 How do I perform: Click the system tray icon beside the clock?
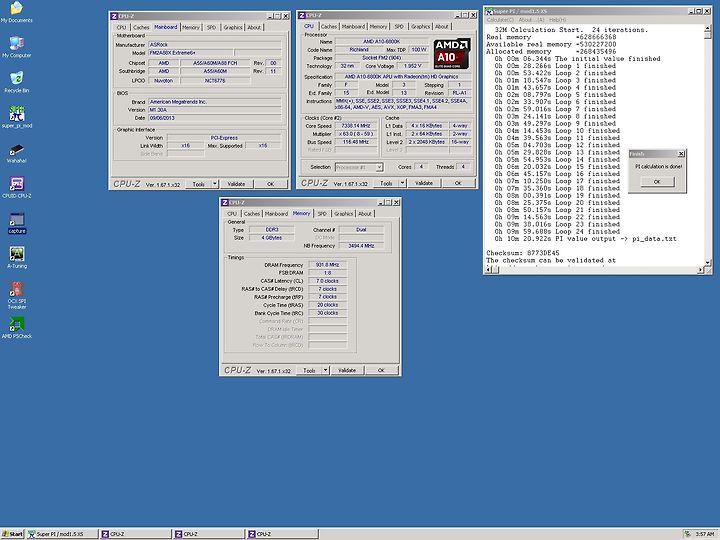687,534
